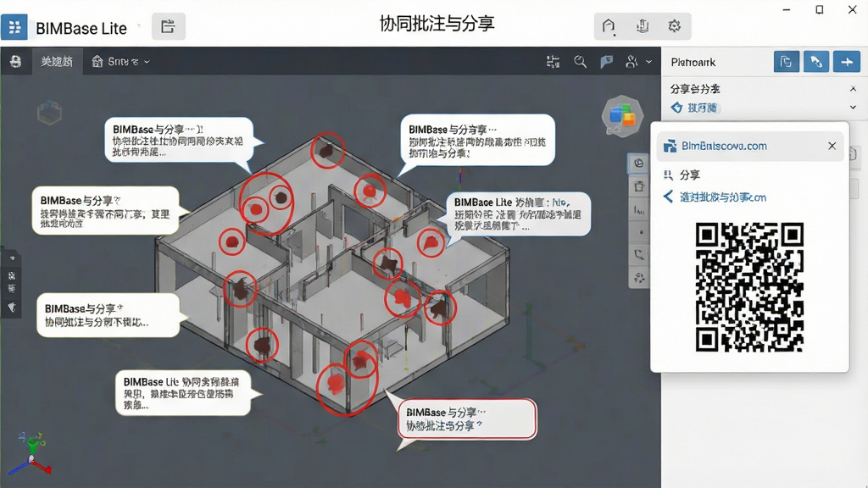Close the share panel section with its X
Image resolution: width=868 pixels, height=488 pixels.
853,88
